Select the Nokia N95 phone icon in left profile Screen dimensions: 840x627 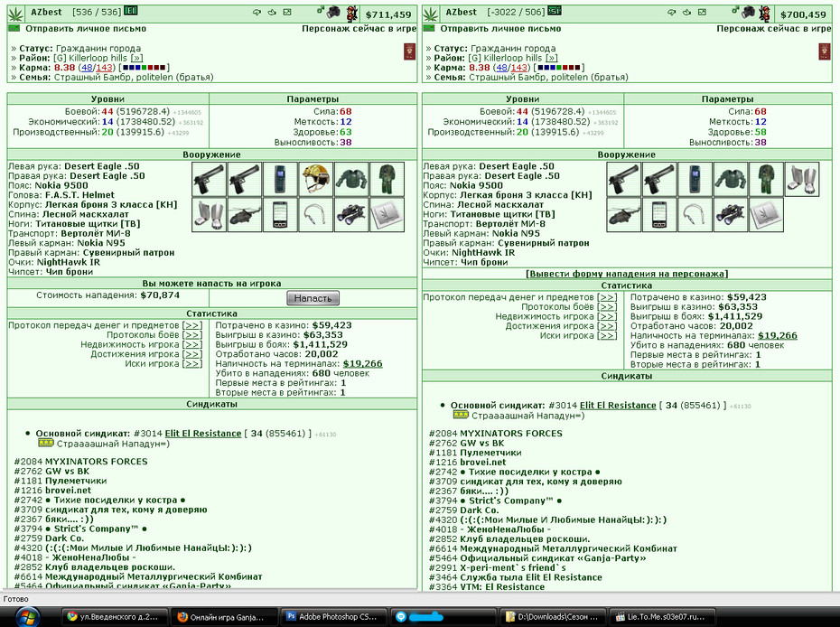[x=280, y=215]
